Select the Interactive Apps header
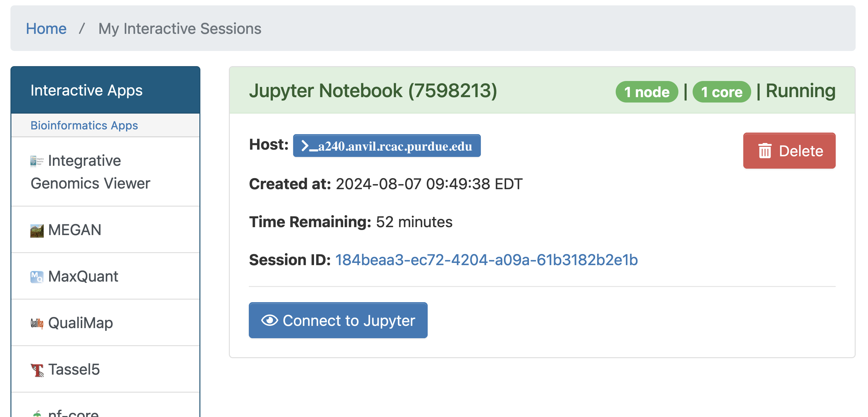 [x=86, y=90]
